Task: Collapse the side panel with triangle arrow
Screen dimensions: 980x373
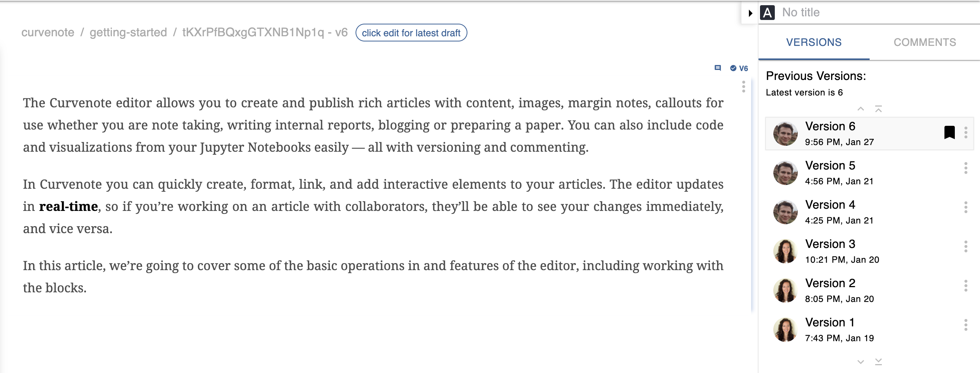Action: point(750,13)
